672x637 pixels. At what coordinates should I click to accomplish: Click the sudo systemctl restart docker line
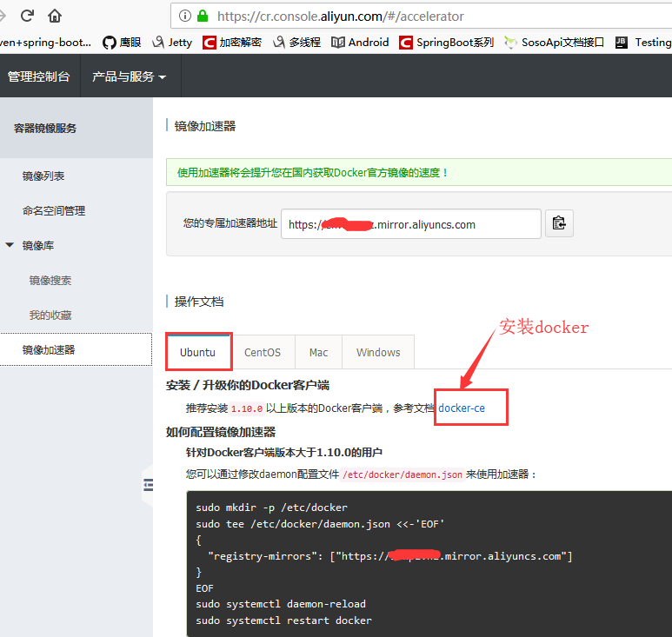(283, 620)
